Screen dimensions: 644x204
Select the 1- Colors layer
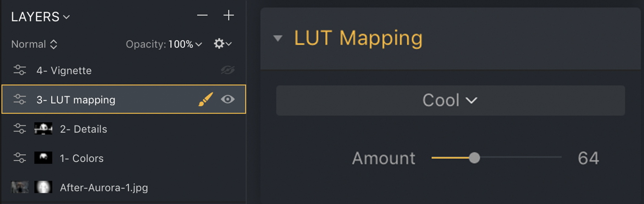point(82,158)
